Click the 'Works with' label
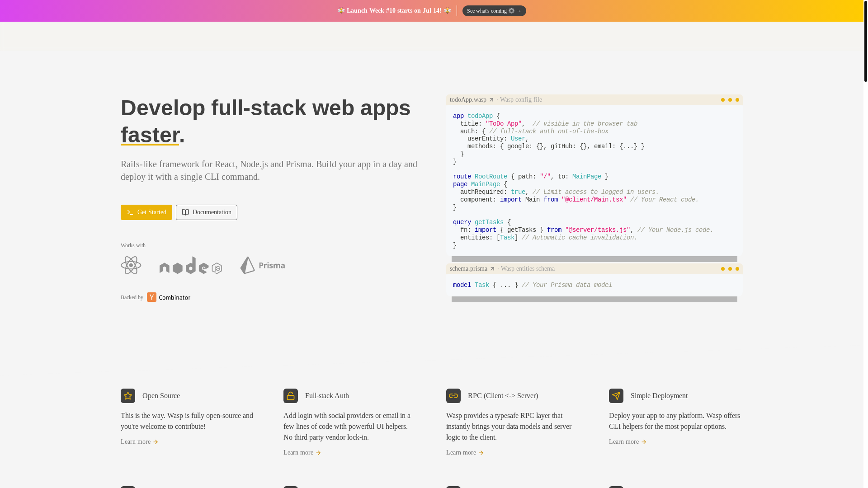This screenshot has width=868, height=488. (133, 245)
